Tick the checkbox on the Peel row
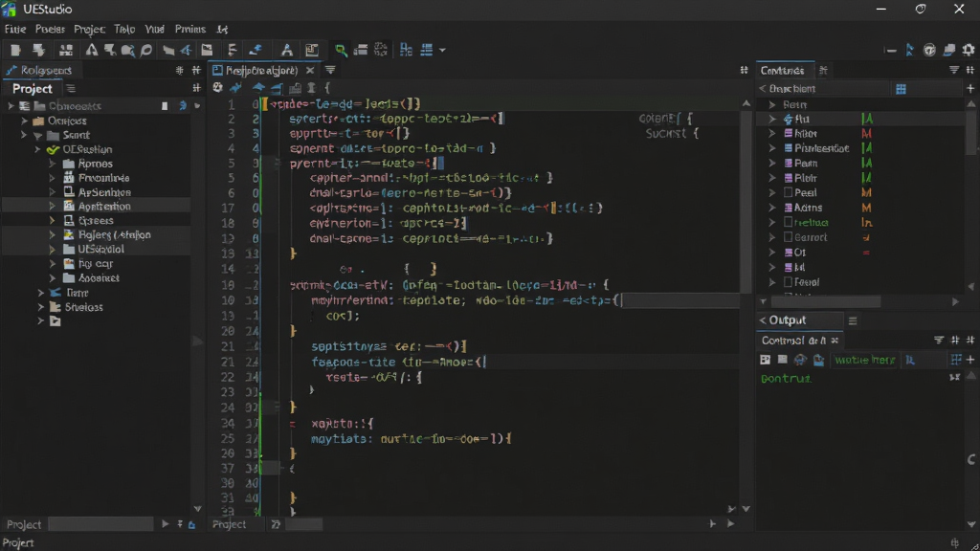This screenshot has height=551, width=980. (x=789, y=192)
